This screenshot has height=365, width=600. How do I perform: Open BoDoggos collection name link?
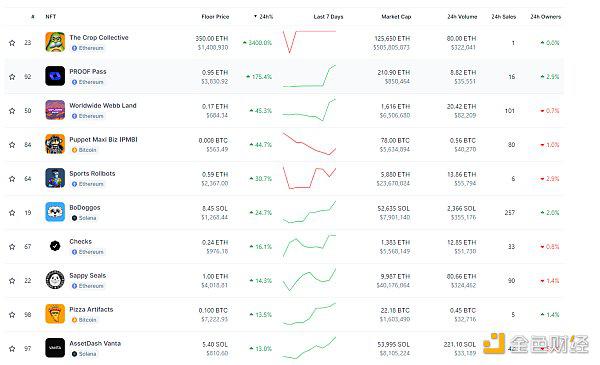pos(85,207)
